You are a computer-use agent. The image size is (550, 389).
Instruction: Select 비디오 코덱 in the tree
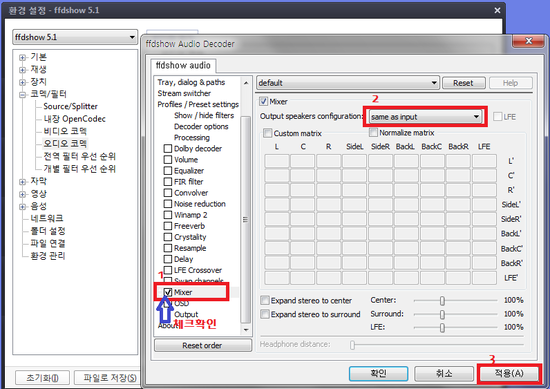click(x=65, y=131)
